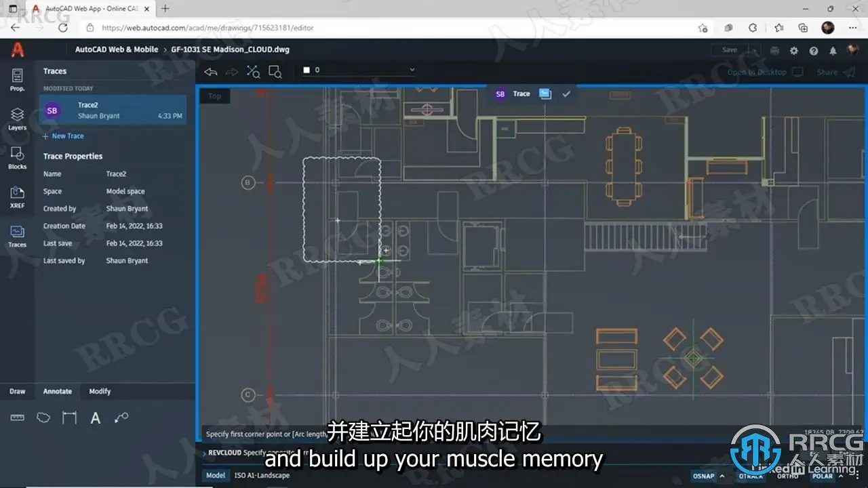The width and height of the screenshot is (868, 488).
Task: Expand the OSNAP options arrow
Action: (722, 476)
